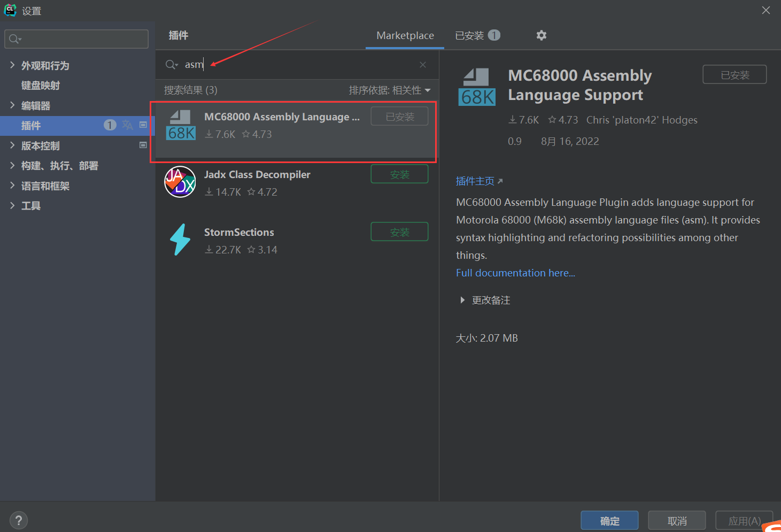The image size is (781, 532).
Task: Click the 4.73 rating in details panel
Action: tap(563, 120)
